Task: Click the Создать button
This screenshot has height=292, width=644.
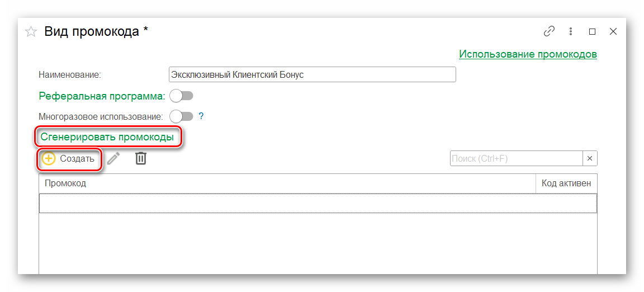Action: [x=69, y=159]
